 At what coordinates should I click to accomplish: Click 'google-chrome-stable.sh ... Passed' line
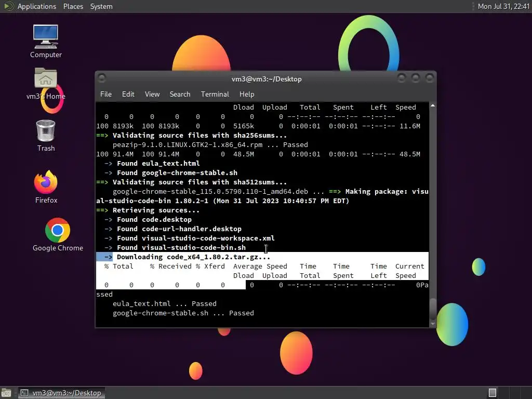click(183, 313)
